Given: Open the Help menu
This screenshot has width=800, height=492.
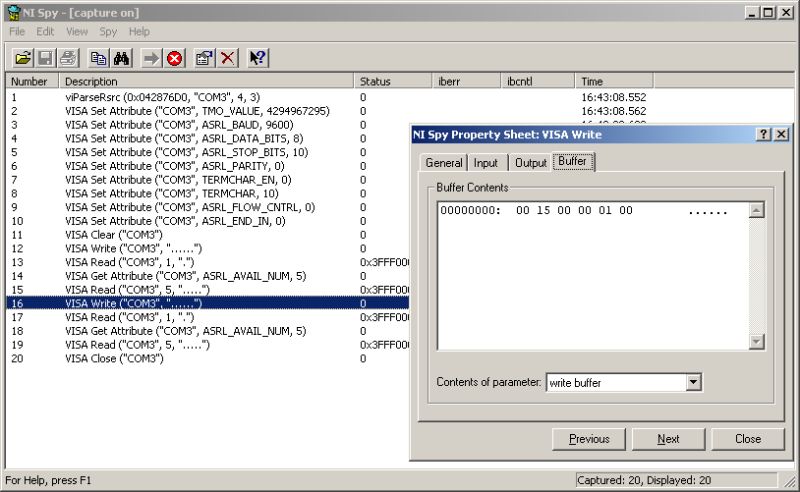Looking at the screenshot, I should click(x=139, y=32).
